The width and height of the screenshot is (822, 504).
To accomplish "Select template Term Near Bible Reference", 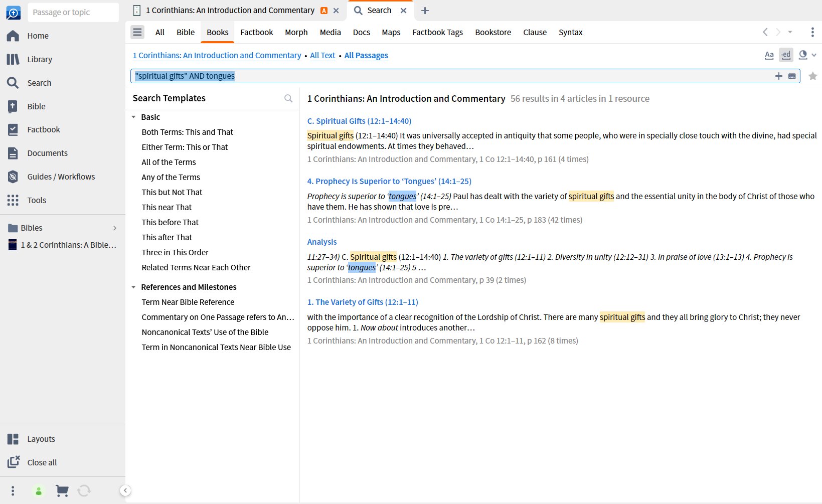I will pos(188,302).
